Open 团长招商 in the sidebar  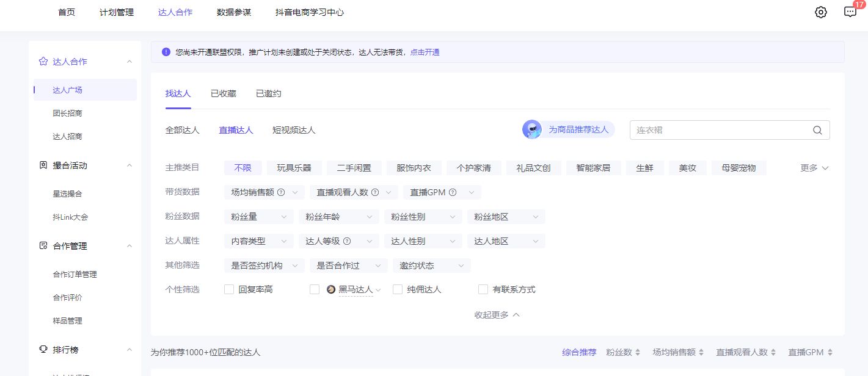67,114
